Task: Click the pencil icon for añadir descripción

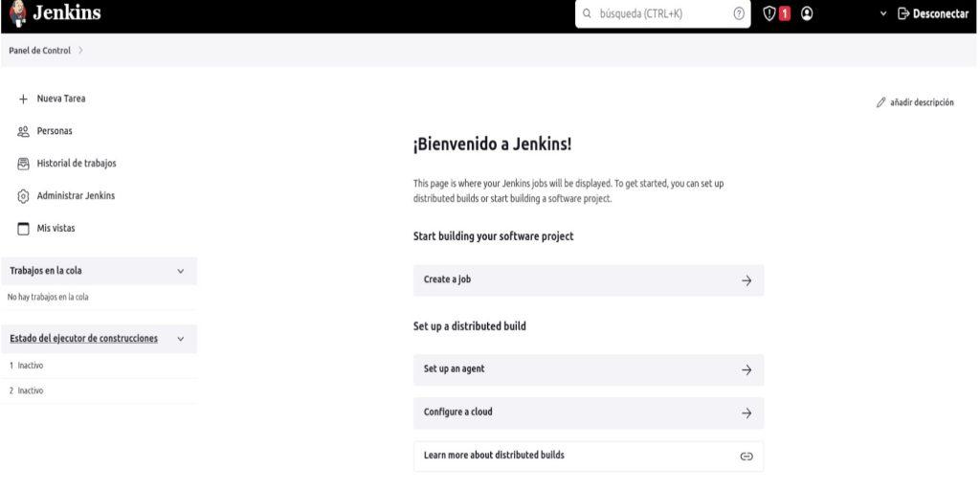Action: coord(881,102)
